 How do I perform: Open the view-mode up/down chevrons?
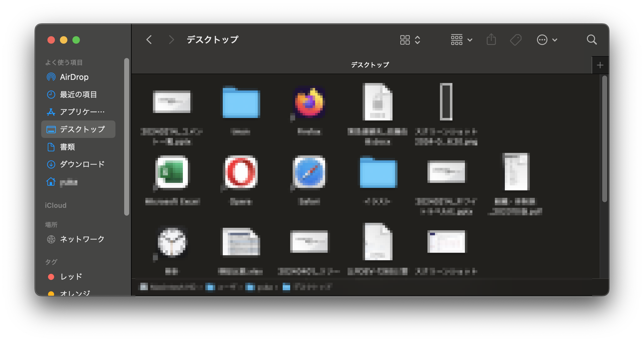coord(417,40)
